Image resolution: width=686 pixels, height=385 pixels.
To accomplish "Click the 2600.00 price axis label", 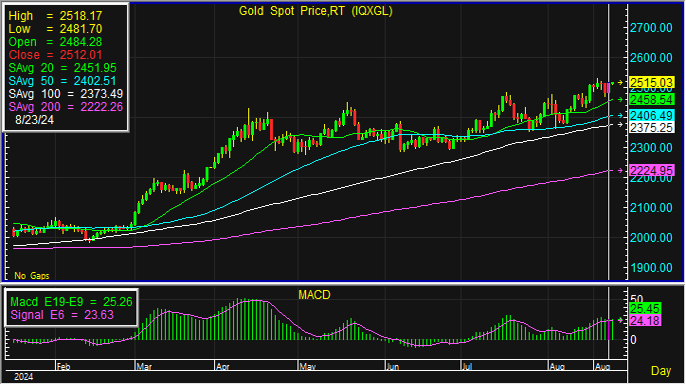I will click(x=651, y=58).
